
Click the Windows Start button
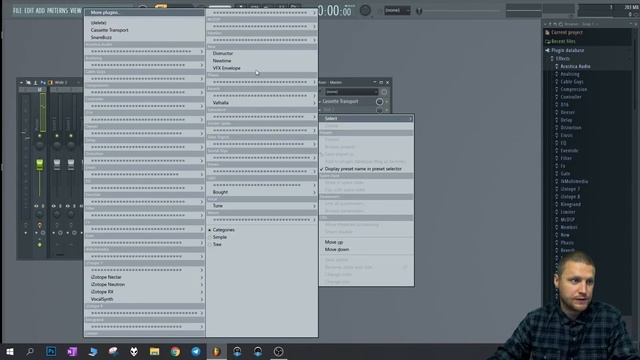pos(10,351)
